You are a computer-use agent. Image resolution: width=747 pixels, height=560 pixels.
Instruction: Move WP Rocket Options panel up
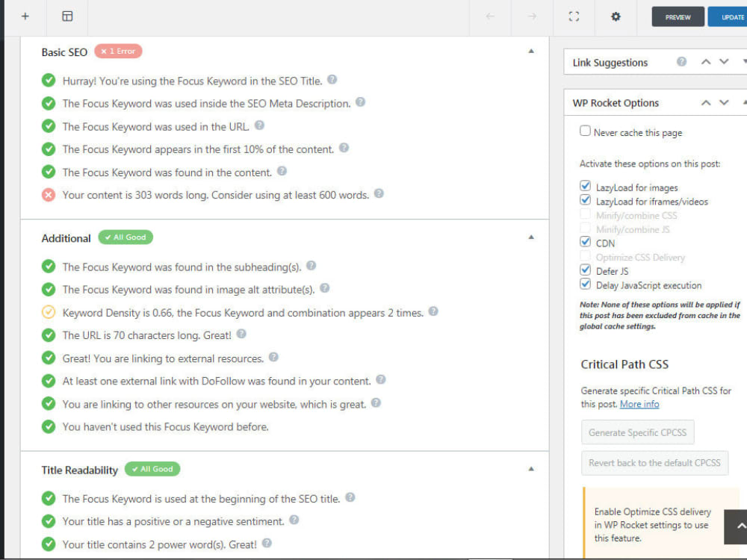[x=706, y=103]
